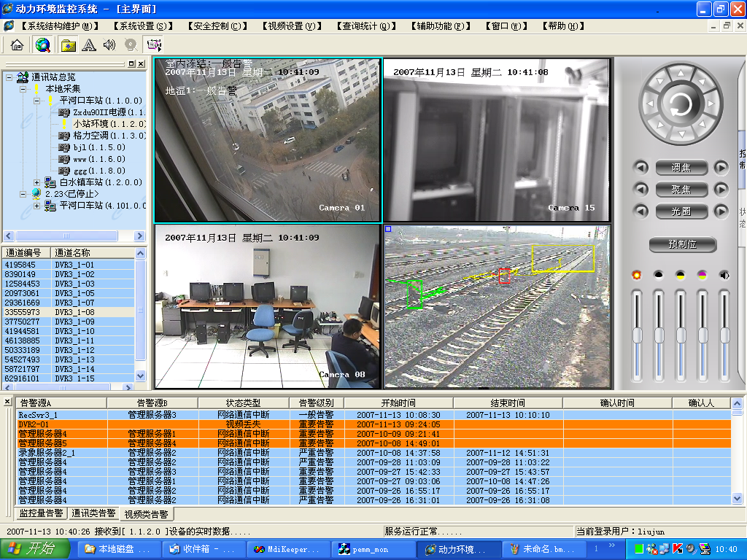Click the 聚焦 focus button
This screenshot has height=560, width=747.
click(681, 190)
